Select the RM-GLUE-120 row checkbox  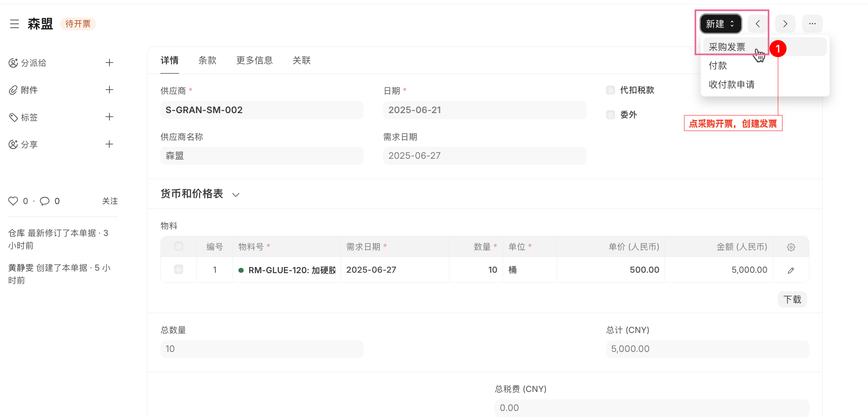[178, 270]
